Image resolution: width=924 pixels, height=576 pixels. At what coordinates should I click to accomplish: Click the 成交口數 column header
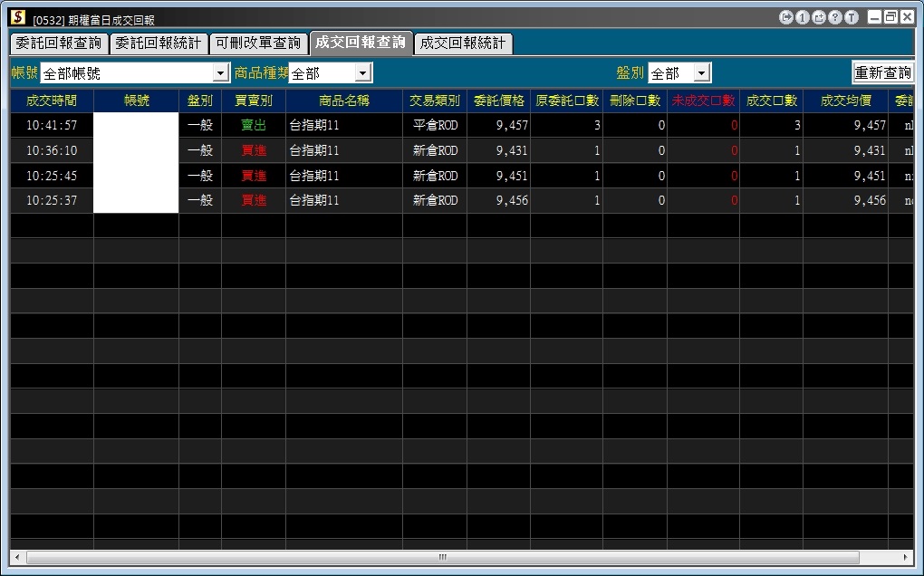[772, 101]
